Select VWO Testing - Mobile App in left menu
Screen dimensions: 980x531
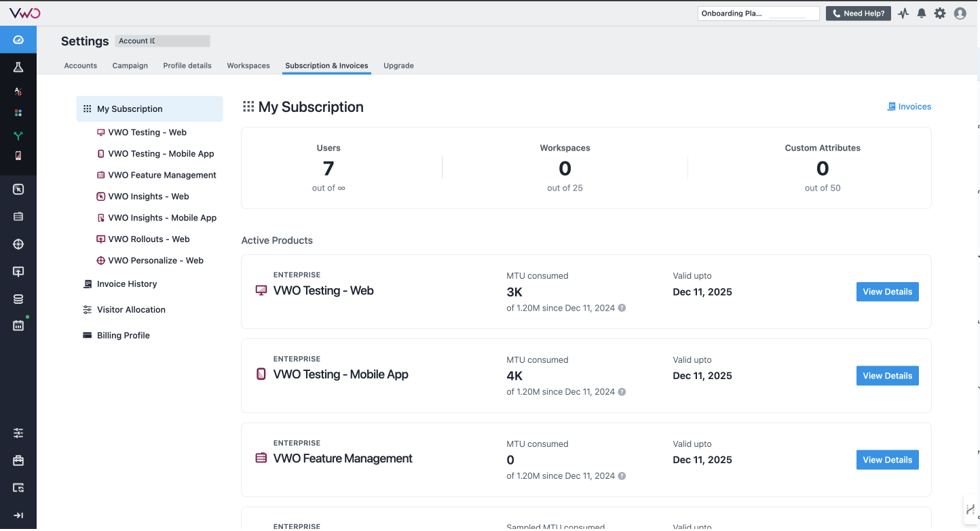(x=156, y=154)
